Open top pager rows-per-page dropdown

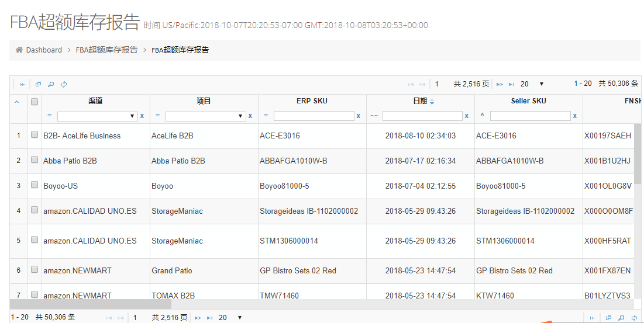pyautogui.click(x=532, y=84)
